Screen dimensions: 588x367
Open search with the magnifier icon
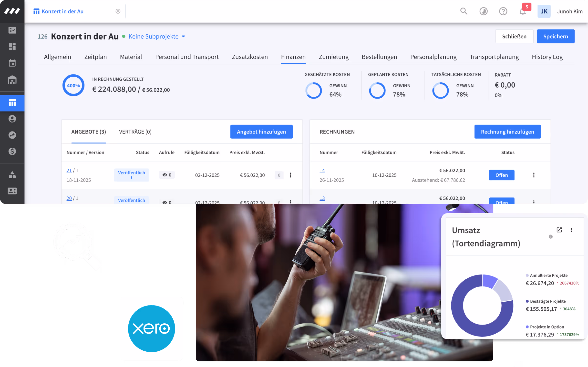(464, 11)
